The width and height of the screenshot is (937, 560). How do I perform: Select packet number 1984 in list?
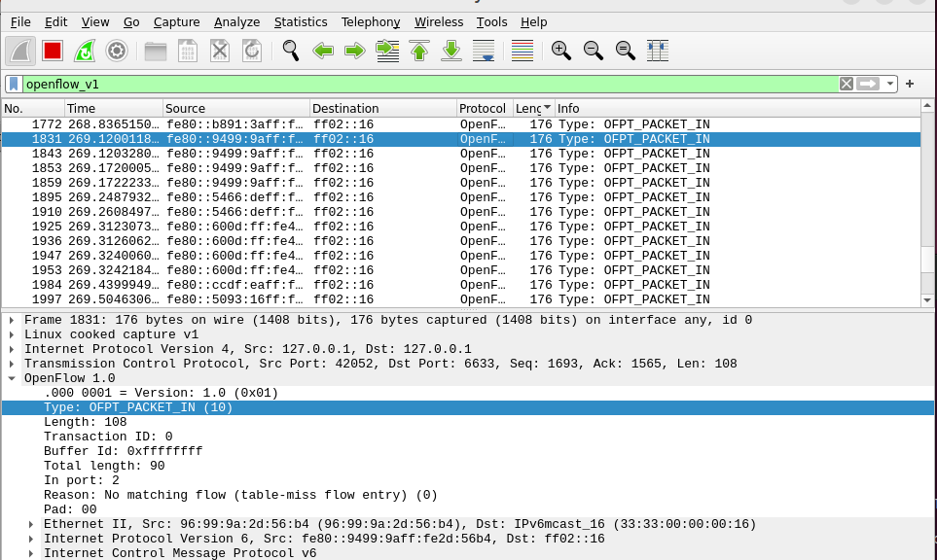click(461, 285)
